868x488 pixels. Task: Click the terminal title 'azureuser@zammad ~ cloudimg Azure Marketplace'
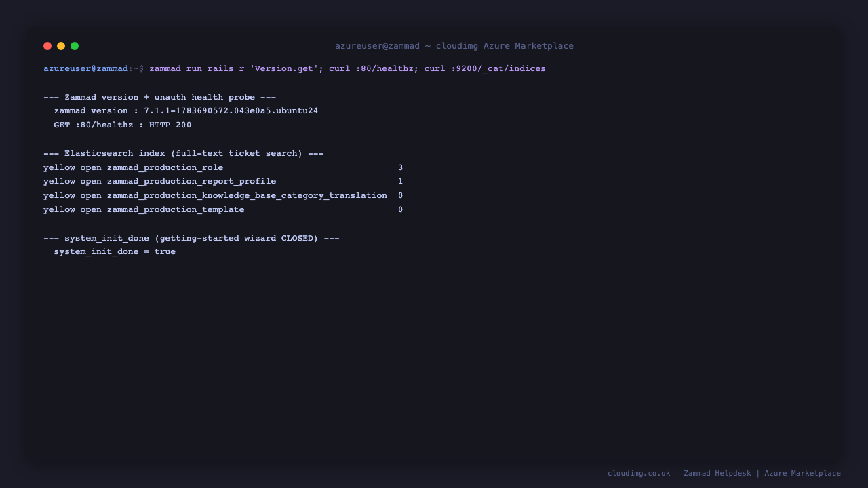[454, 46]
